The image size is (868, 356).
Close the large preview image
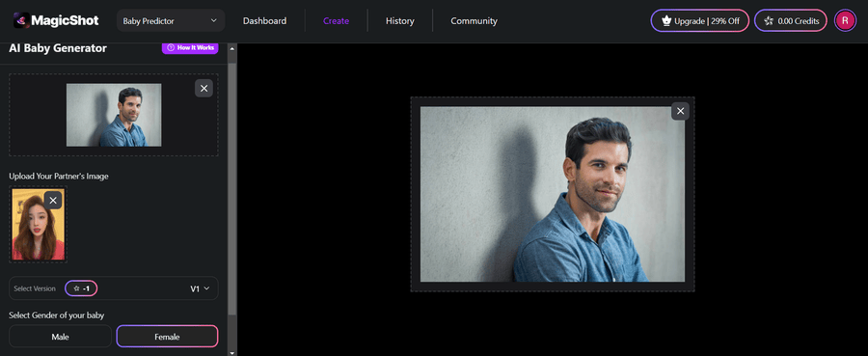680,111
